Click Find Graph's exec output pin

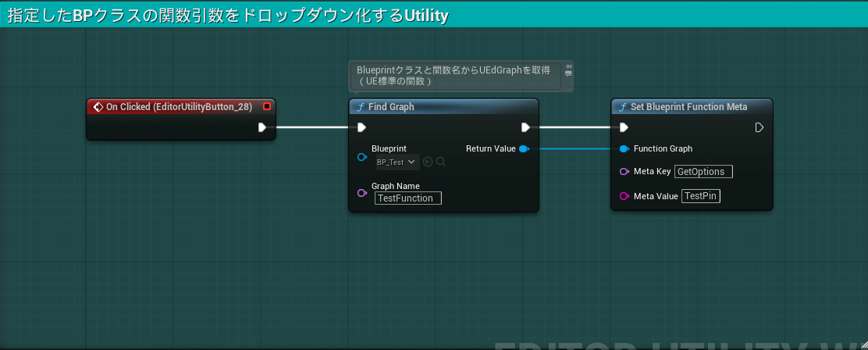point(525,127)
